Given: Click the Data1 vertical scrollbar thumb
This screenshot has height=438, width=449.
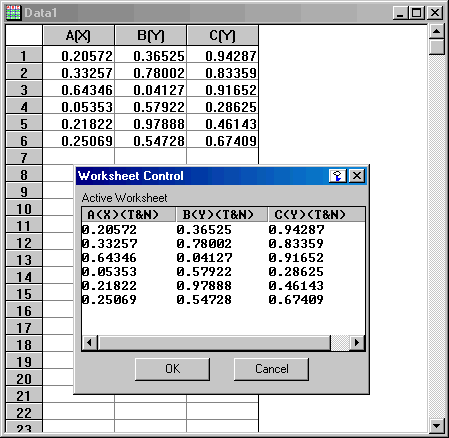Looking at the screenshot, I should [x=436, y=47].
